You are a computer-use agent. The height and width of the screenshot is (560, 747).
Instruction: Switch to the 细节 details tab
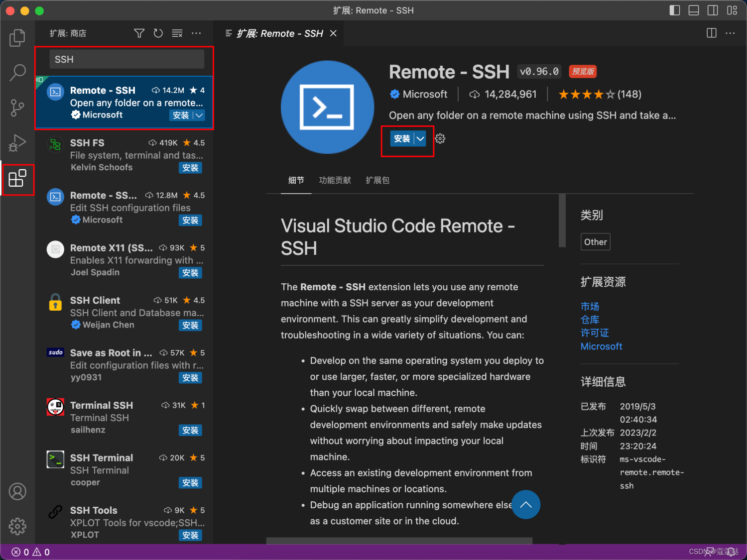tap(296, 180)
